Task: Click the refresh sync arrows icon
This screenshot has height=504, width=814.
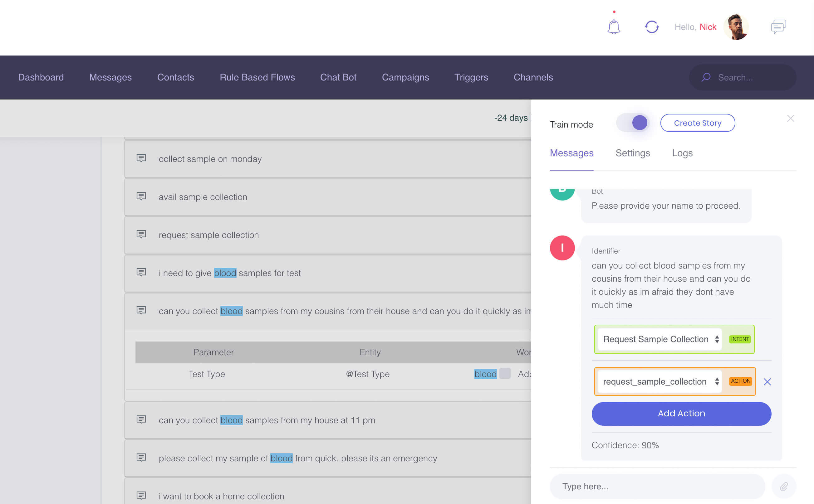Action: [x=651, y=27]
